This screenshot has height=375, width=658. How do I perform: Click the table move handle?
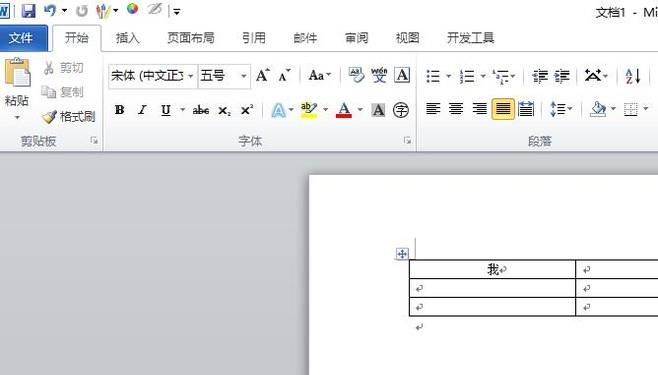click(x=402, y=253)
